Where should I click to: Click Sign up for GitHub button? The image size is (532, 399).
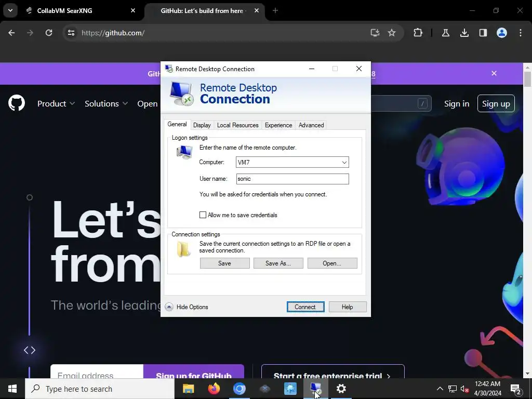click(194, 372)
